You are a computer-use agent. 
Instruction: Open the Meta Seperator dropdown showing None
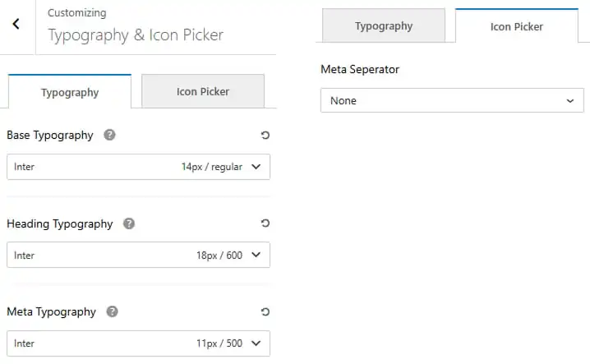click(x=452, y=100)
